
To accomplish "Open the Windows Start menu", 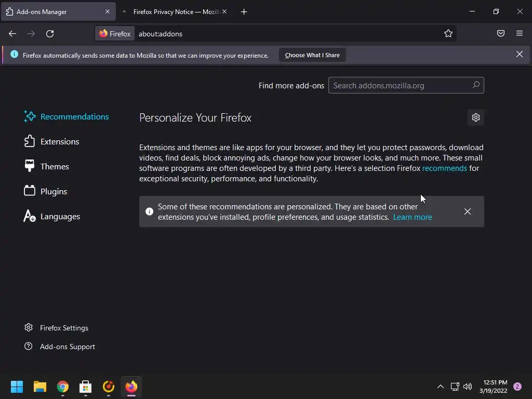I will 17,387.
